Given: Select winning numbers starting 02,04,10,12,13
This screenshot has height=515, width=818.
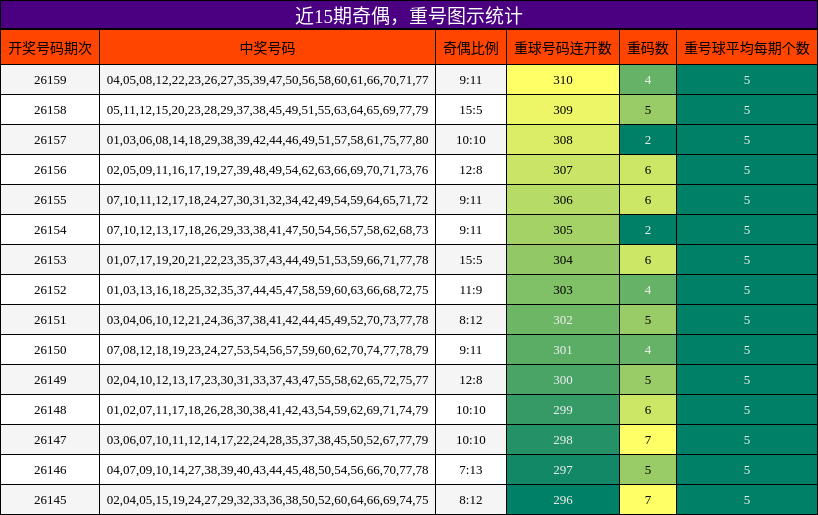Looking at the screenshot, I should click(268, 380).
